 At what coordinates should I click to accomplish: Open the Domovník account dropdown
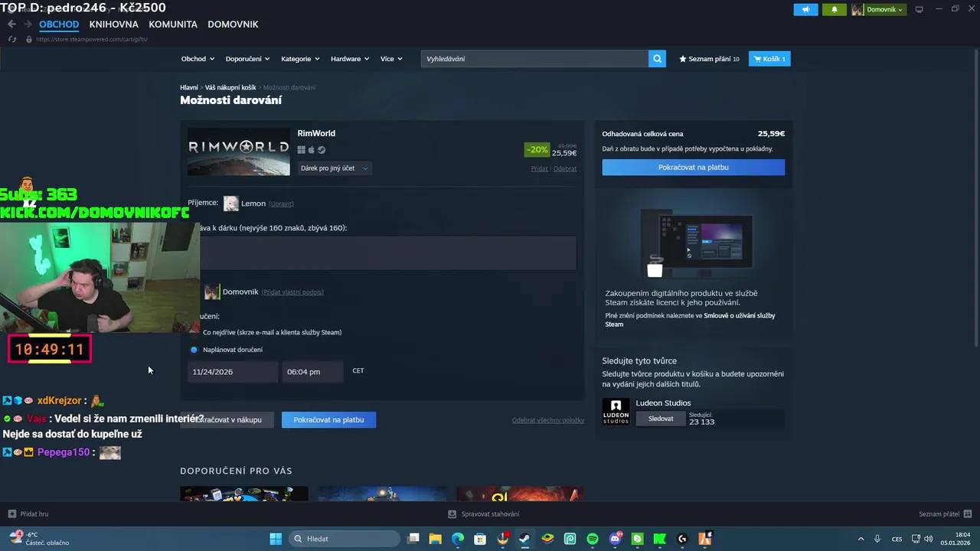(x=879, y=9)
